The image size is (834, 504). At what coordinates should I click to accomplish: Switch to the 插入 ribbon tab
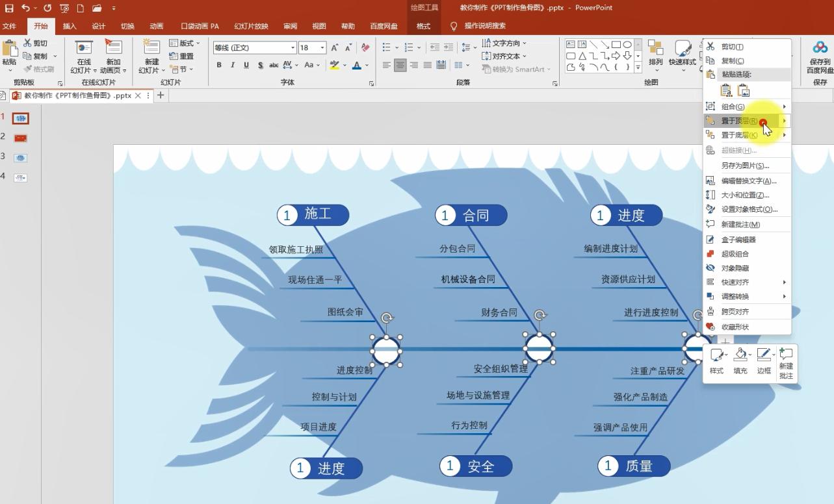(70, 26)
